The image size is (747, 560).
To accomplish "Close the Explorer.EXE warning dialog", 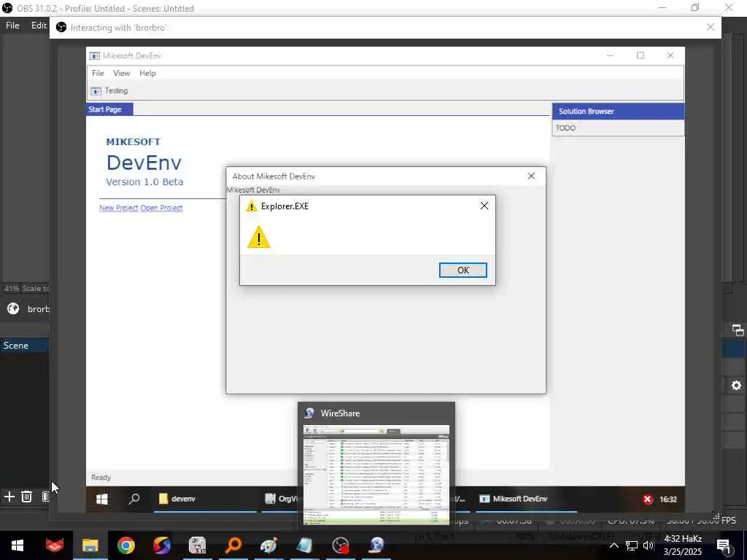I will [484, 206].
